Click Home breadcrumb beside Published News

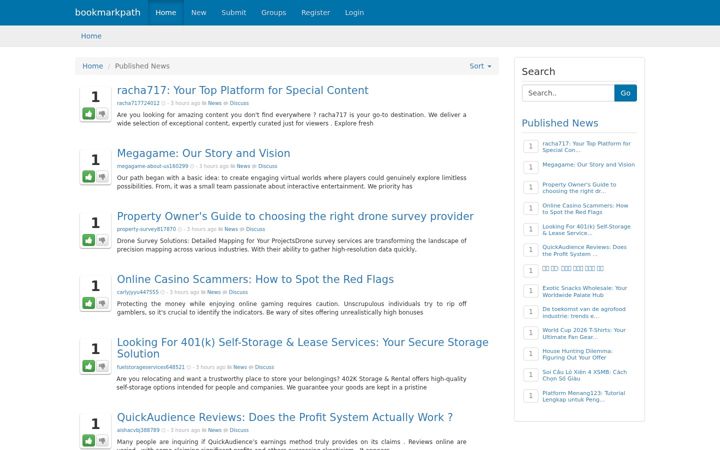[92, 66]
